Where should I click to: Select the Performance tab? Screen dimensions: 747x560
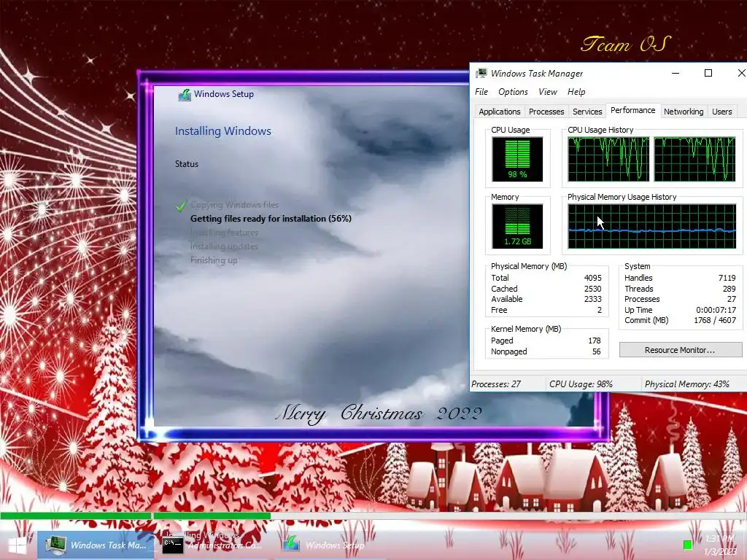[x=633, y=111]
